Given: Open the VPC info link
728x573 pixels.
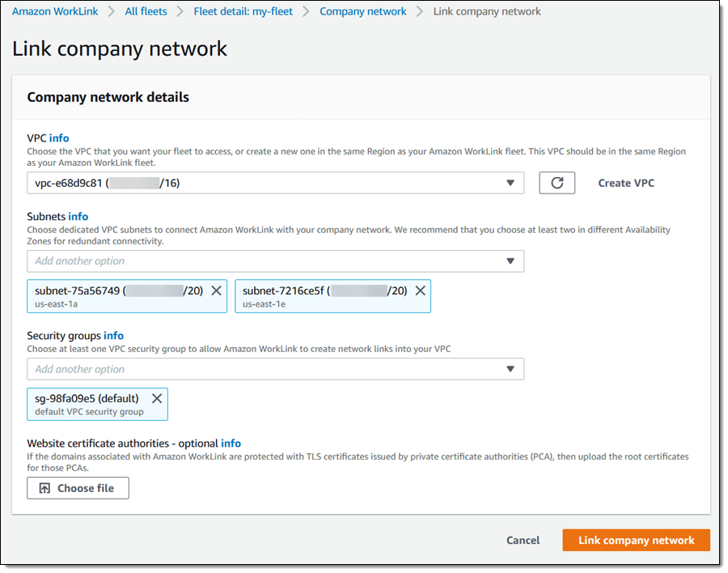Looking at the screenshot, I should click(x=59, y=138).
